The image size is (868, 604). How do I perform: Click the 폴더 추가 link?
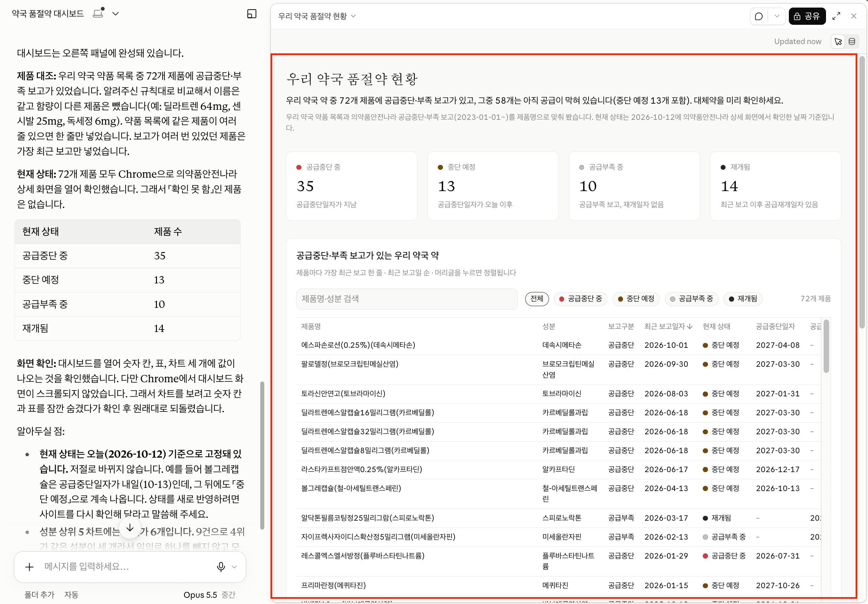click(x=39, y=595)
